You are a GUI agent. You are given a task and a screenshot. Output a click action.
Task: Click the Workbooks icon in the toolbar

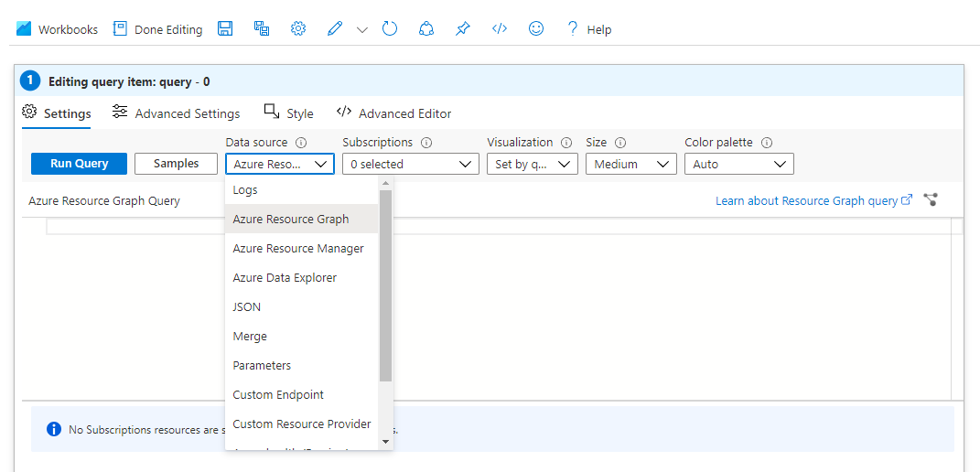tap(24, 28)
